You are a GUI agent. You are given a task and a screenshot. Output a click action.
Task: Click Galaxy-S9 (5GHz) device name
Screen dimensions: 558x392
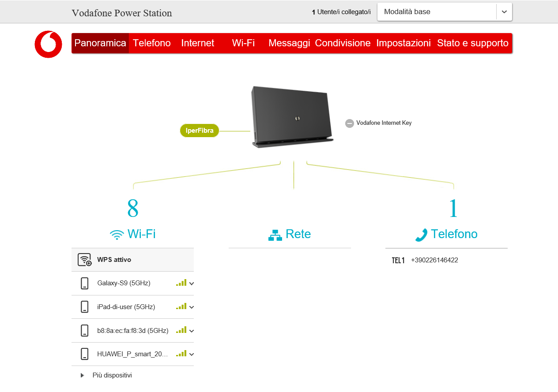coord(124,283)
